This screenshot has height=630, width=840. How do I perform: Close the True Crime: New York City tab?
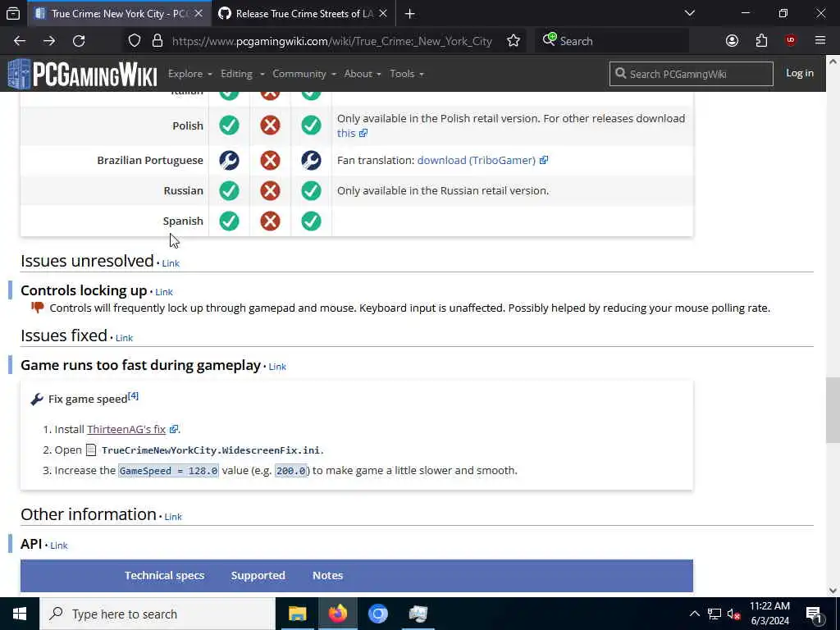pos(199,13)
